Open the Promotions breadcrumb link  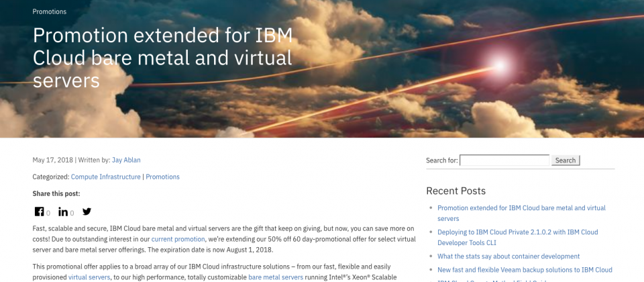pyautogui.click(x=50, y=11)
